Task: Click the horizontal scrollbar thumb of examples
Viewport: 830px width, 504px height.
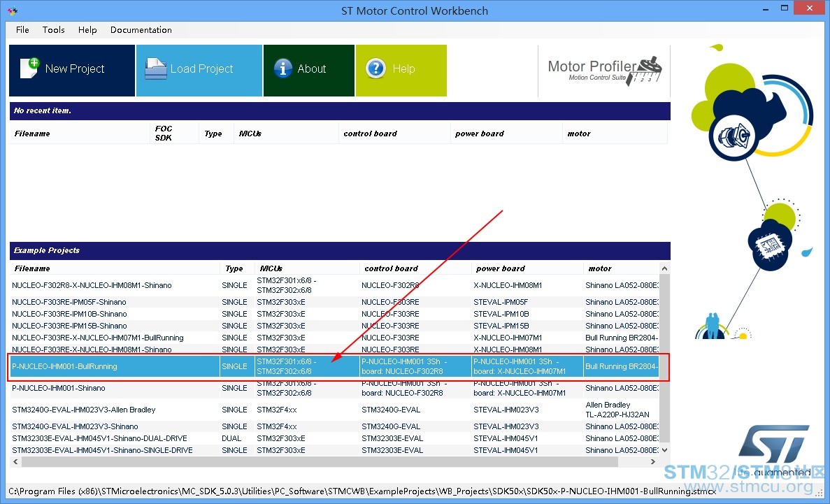Action: click(x=320, y=461)
